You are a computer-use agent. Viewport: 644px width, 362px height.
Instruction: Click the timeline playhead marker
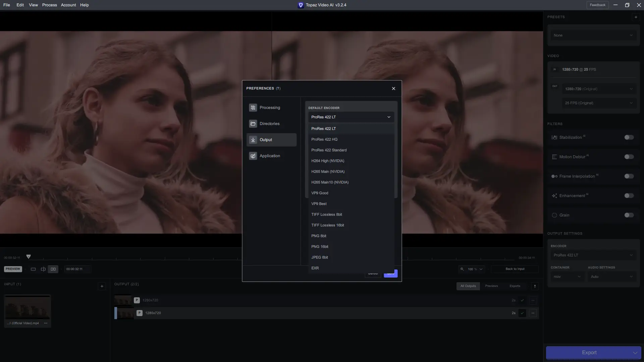(29, 257)
